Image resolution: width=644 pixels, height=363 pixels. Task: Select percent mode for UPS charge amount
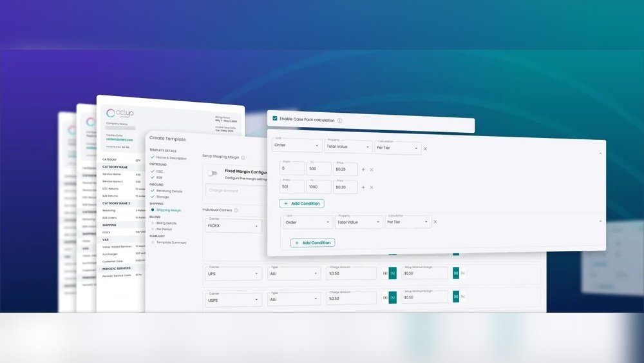[393, 273]
